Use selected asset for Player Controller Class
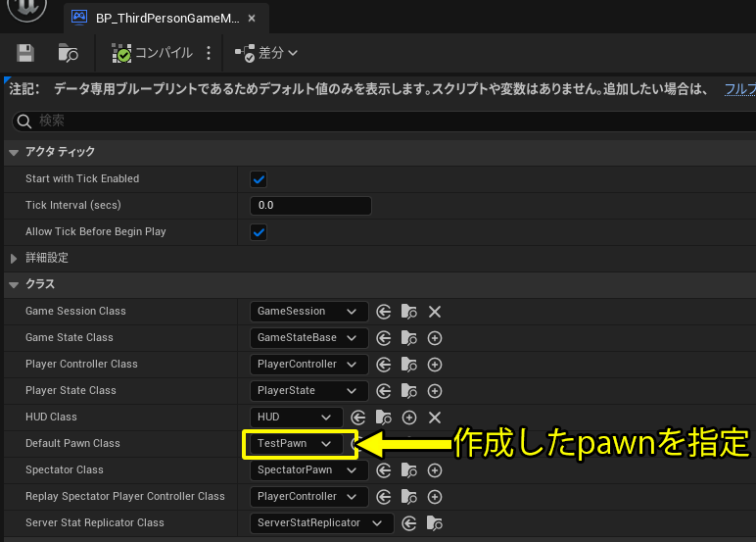756x542 pixels. pyautogui.click(x=384, y=365)
